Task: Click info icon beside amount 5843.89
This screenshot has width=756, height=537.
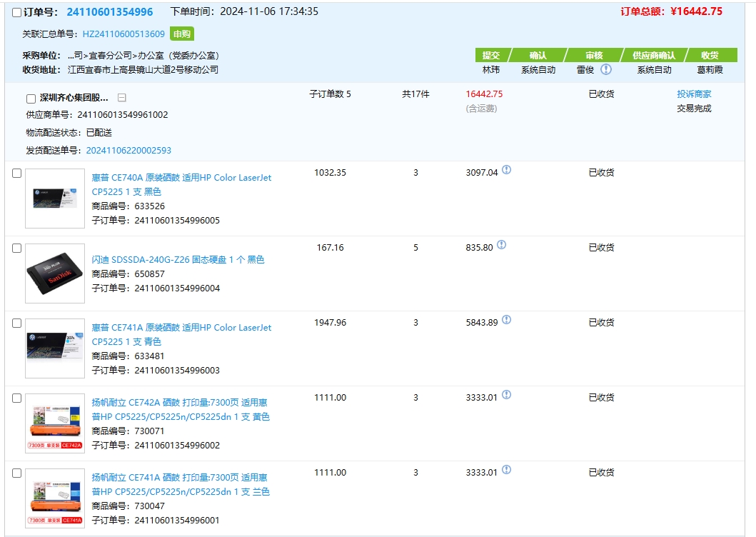Action: point(506,320)
